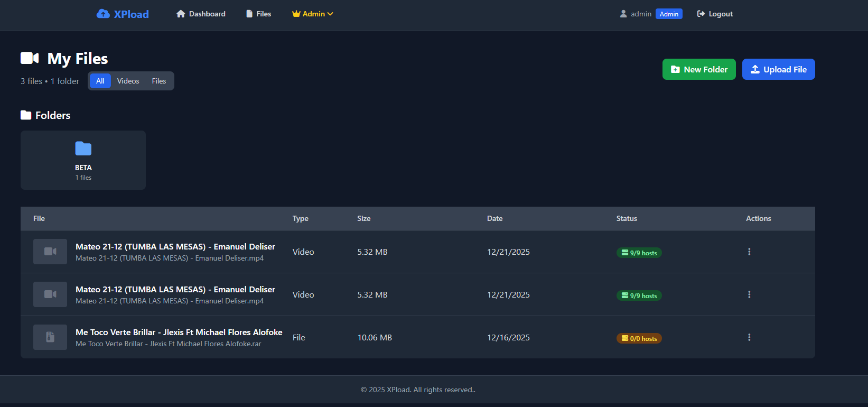Click the XPload cloud logo icon
This screenshot has height=407, width=868.
coord(103,14)
